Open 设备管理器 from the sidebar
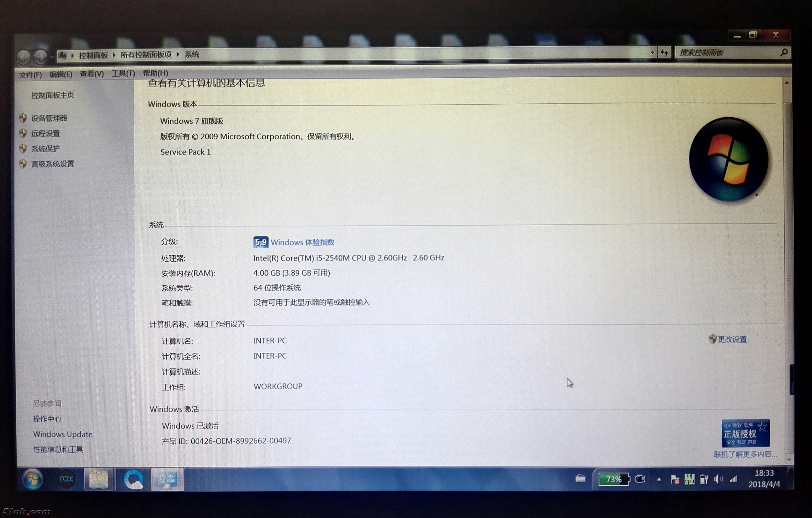This screenshot has height=518, width=812. (49, 118)
